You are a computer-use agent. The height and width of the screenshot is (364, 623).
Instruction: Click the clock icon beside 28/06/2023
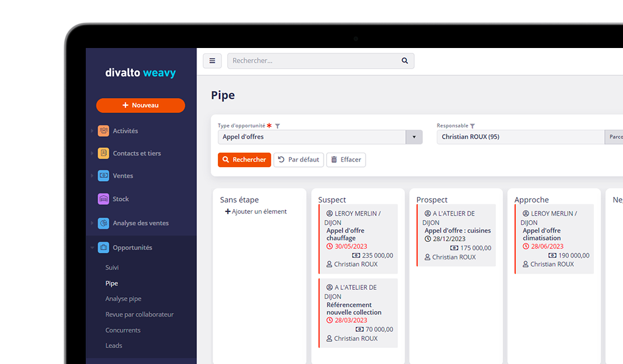[x=526, y=247]
